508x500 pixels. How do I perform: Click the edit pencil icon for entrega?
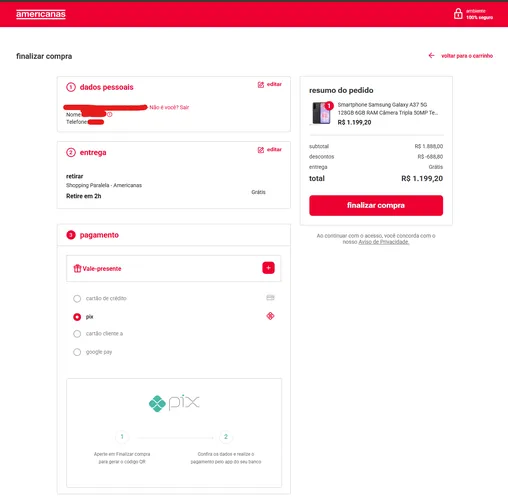tap(261, 150)
